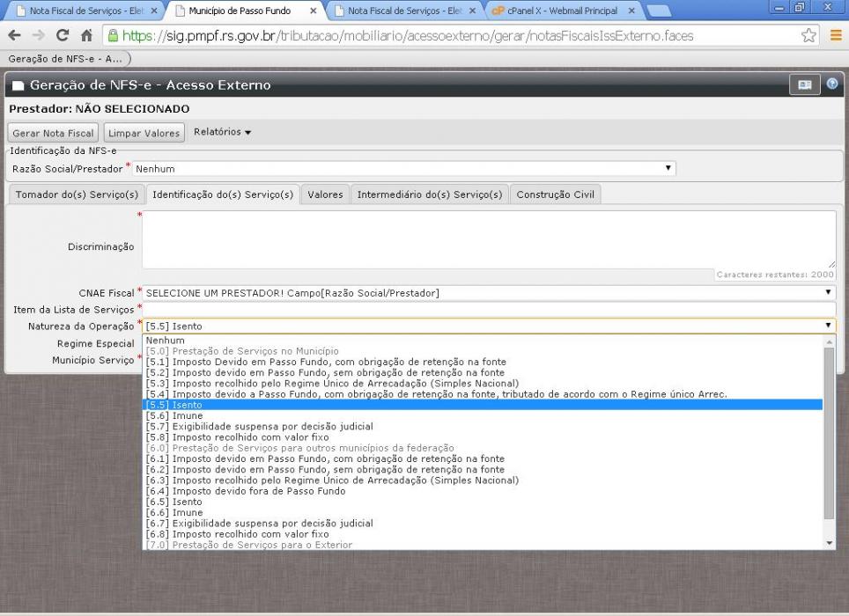Select [6.8] Imposto recolhido com valor fixo
This screenshot has height=616, width=849.
(x=483, y=534)
